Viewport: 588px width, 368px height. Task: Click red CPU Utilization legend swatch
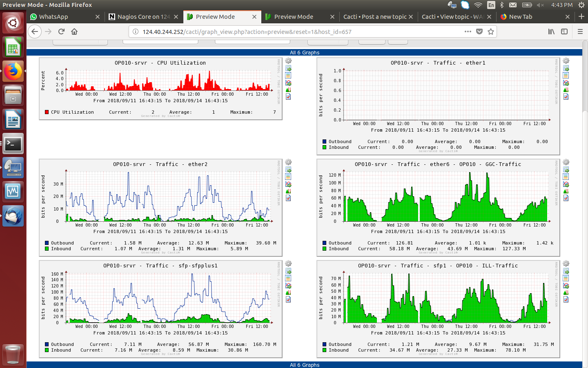click(x=47, y=112)
